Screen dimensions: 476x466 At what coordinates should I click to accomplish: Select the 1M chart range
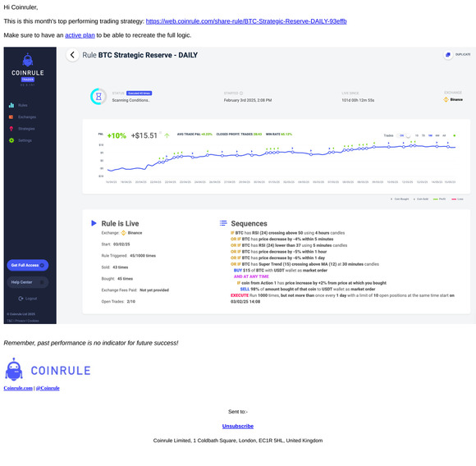pos(430,135)
